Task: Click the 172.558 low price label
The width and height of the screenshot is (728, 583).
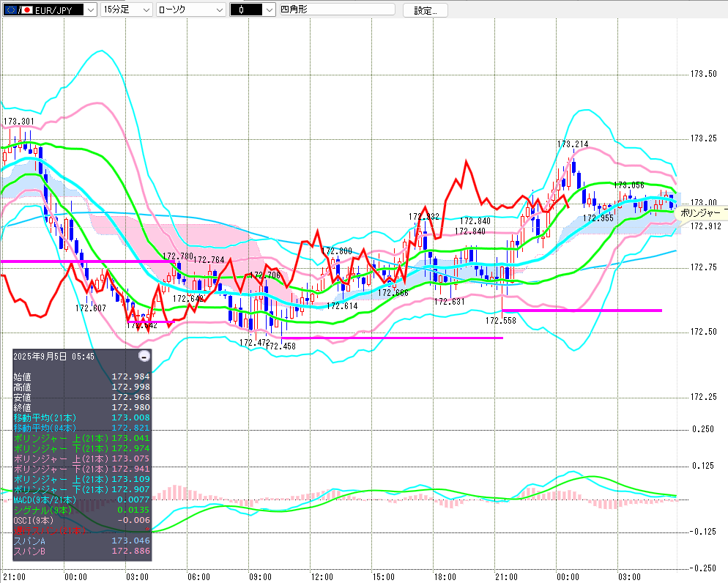Action: [500, 321]
